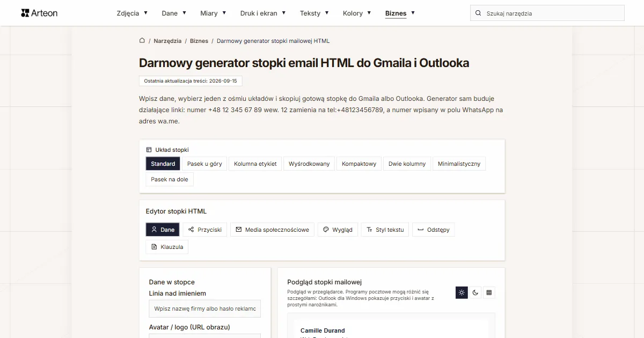Click the Podgląd stopki mailowej heading
Image resolution: width=644 pixels, height=338 pixels.
point(325,282)
